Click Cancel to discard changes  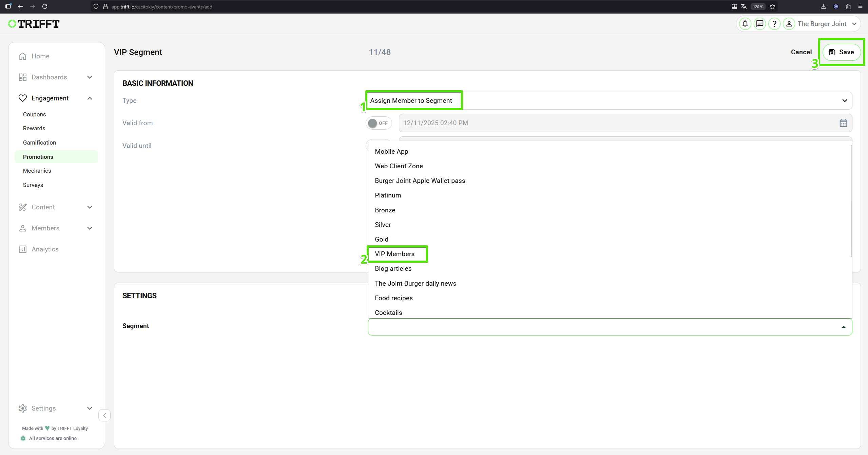pos(801,52)
